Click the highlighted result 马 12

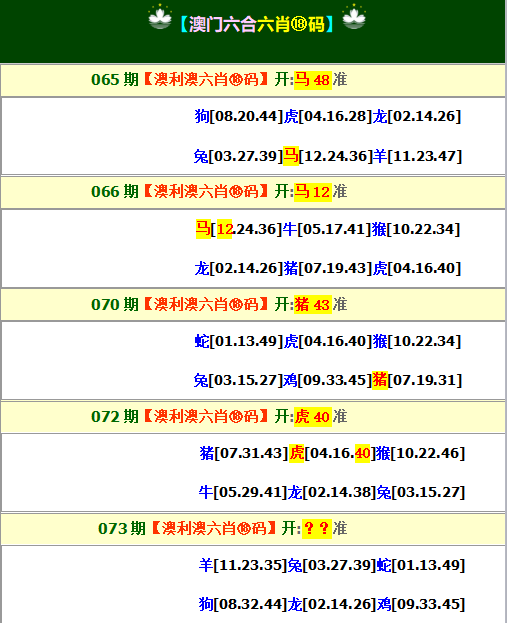tap(313, 192)
